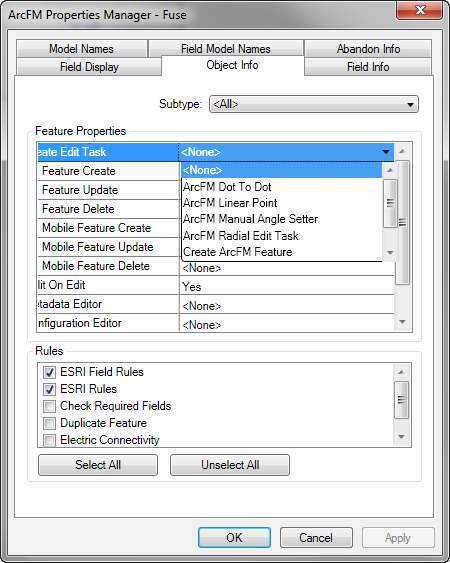Click down arrow of dropdown list scrollbar

coord(390,253)
